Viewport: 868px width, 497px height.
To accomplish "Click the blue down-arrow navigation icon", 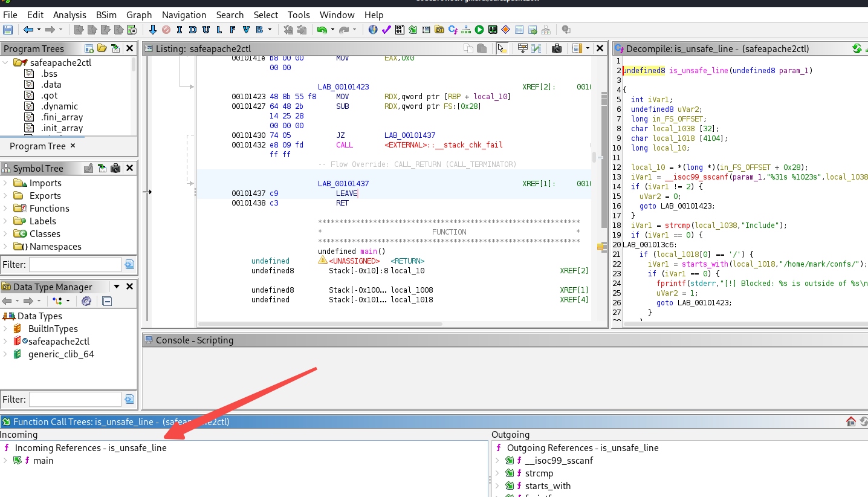I will click(x=152, y=30).
